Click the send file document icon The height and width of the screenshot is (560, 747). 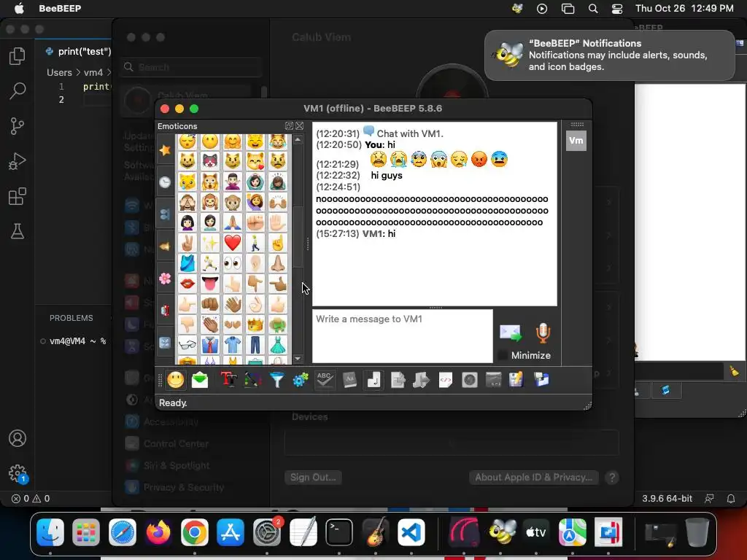[398, 380]
